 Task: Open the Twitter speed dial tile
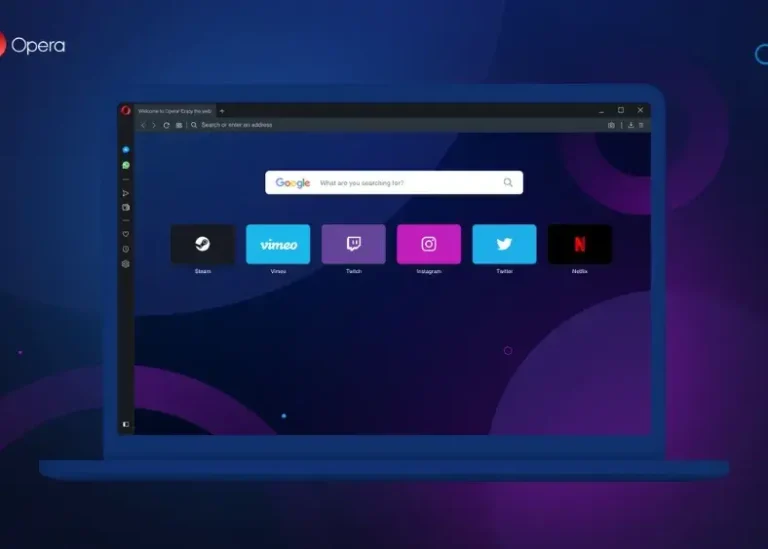pos(504,244)
